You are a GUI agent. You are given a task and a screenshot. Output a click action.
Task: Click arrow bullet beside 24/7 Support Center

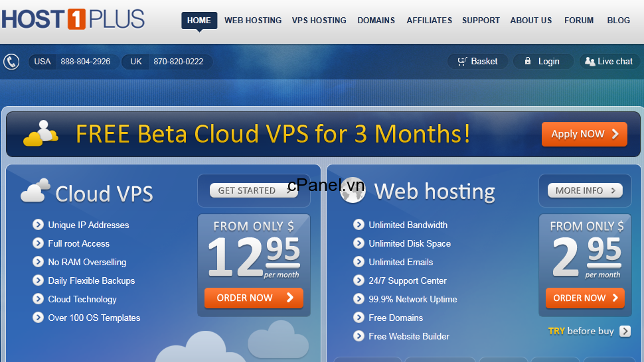pyautogui.click(x=359, y=280)
